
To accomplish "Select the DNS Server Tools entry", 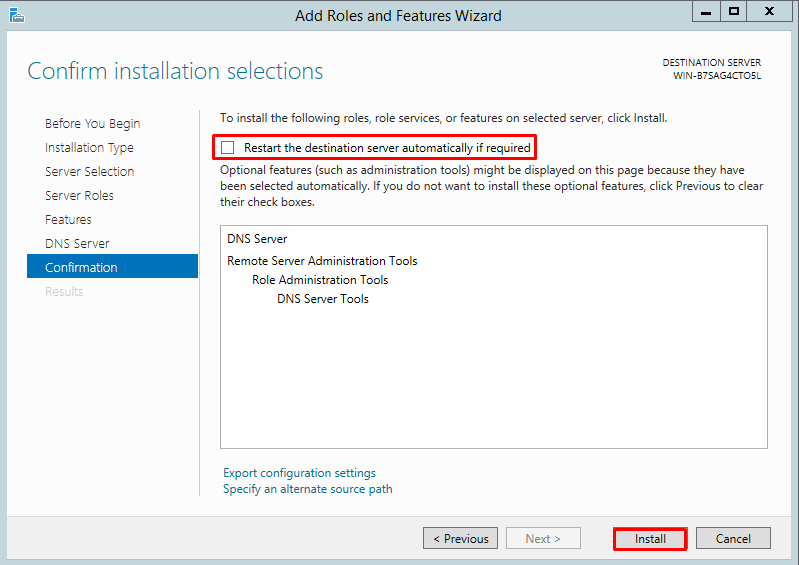I will coord(322,299).
